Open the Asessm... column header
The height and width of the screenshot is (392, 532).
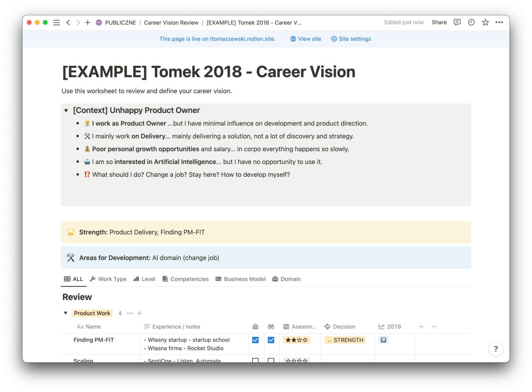point(300,327)
